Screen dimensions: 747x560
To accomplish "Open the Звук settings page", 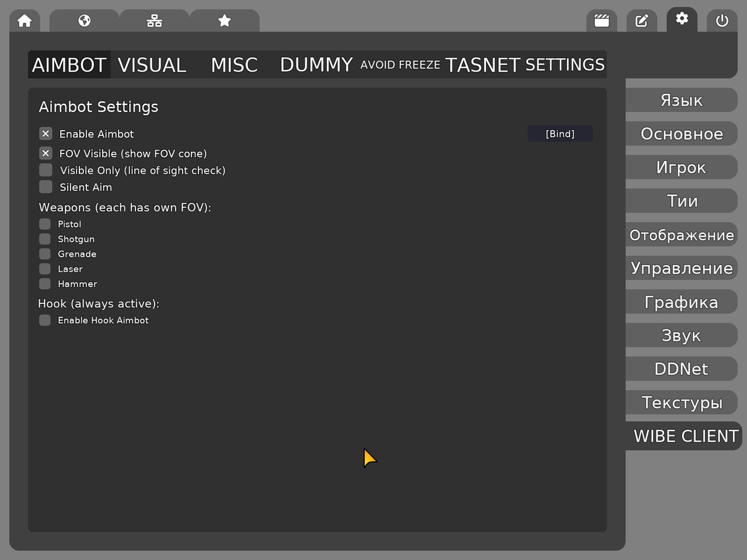I will coord(682,335).
